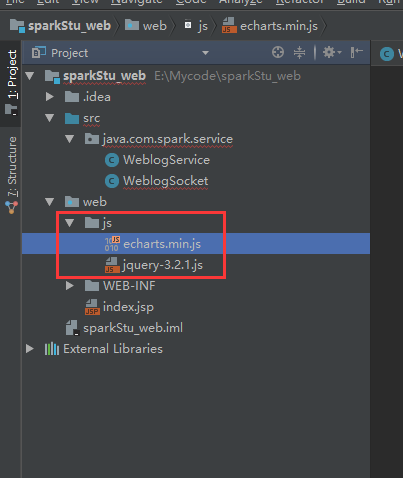Click the sparkStu_web module icon in tree
Viewport: 403px width, 478px height.
point(52,76)
